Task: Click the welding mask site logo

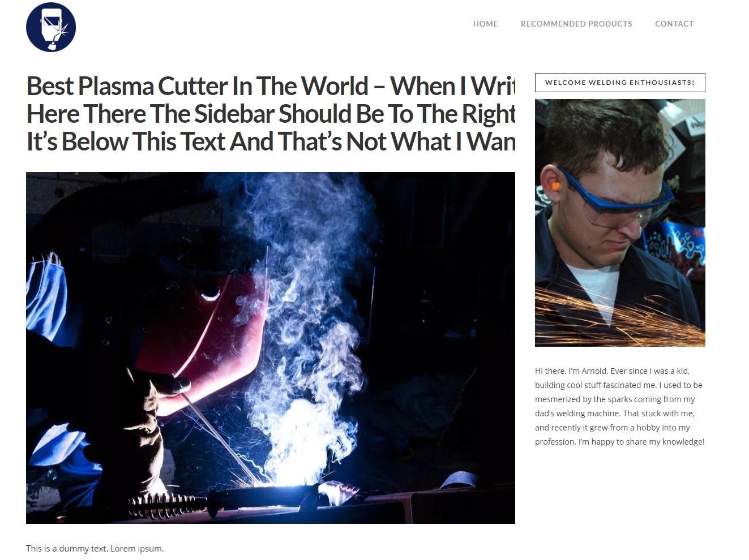Action: [51, 27]
